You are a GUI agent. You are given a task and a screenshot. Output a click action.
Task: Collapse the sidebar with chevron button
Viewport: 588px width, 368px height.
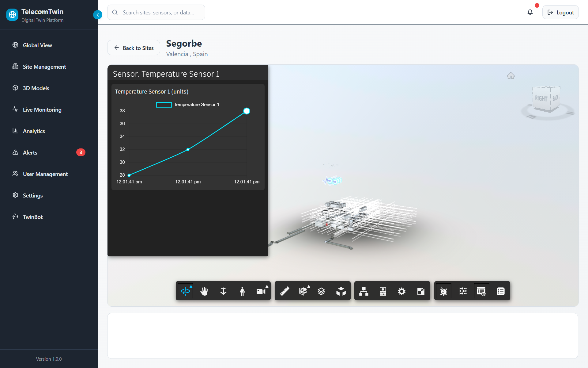tap(97, 14)
